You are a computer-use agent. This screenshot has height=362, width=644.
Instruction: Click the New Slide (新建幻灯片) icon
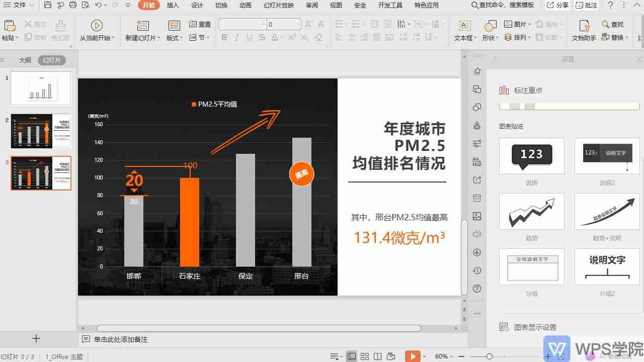pos(143,26)
